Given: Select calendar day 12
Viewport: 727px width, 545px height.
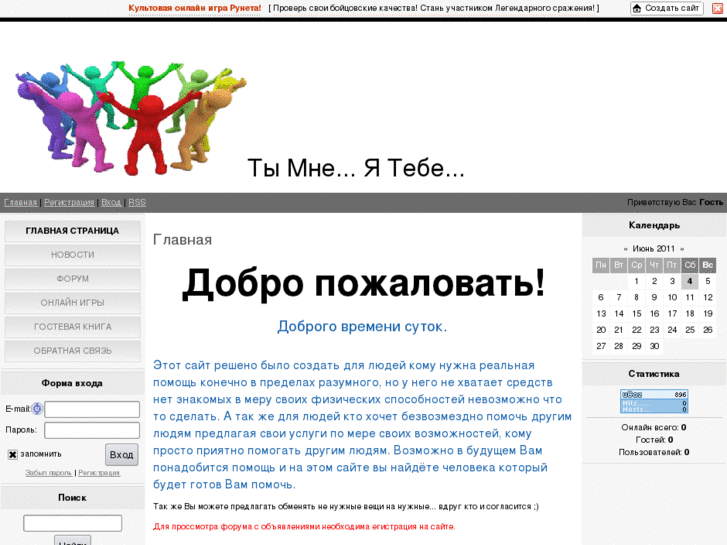Looking at the screenshot, I should point(708,297).
